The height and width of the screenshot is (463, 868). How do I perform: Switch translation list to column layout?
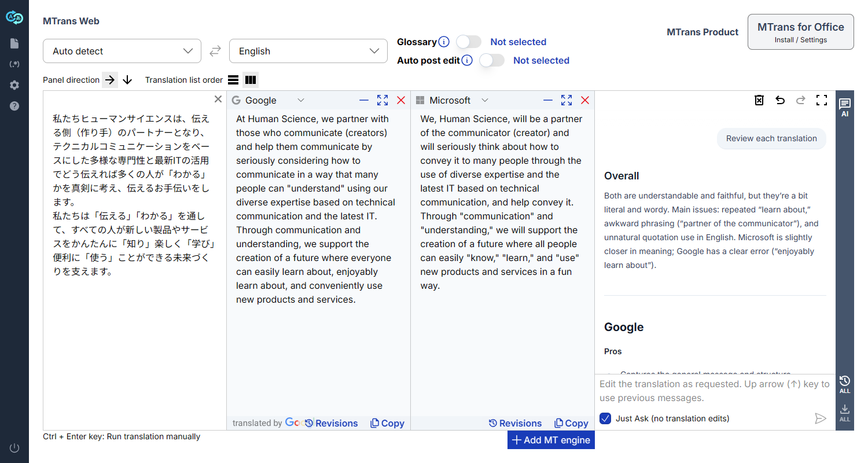251,80
